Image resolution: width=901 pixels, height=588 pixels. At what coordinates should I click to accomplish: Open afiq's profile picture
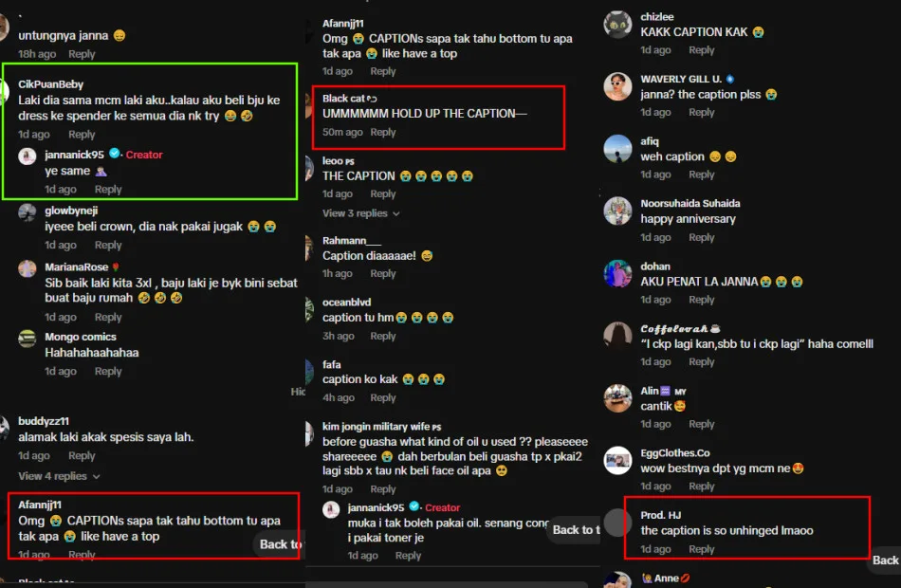tap(617, 149)
